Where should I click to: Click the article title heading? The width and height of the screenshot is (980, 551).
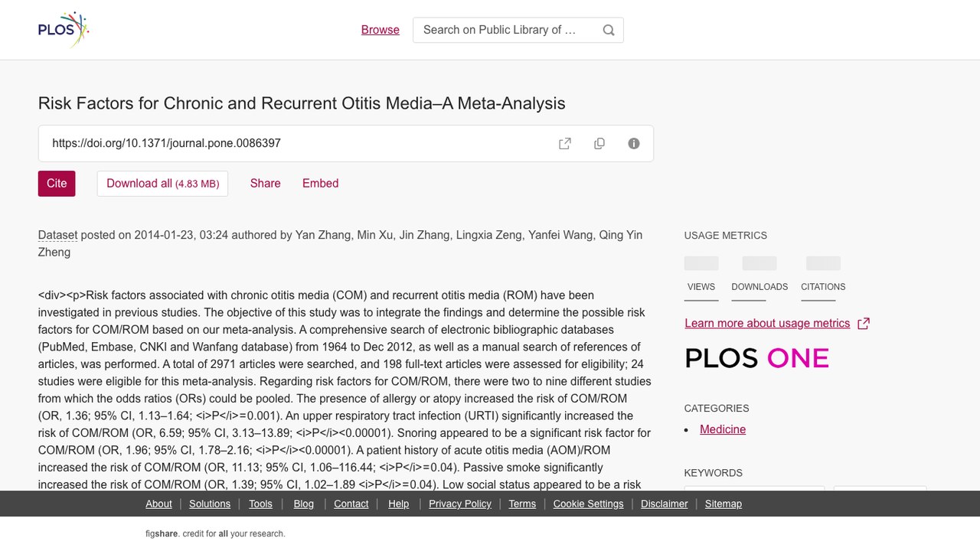(302, 103)
